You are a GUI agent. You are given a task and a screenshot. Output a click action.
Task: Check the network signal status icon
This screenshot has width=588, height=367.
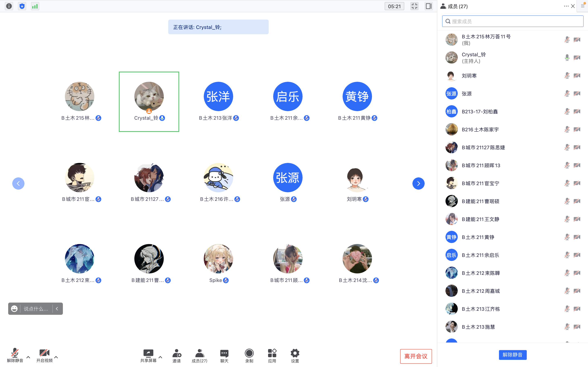coord(35,6)
